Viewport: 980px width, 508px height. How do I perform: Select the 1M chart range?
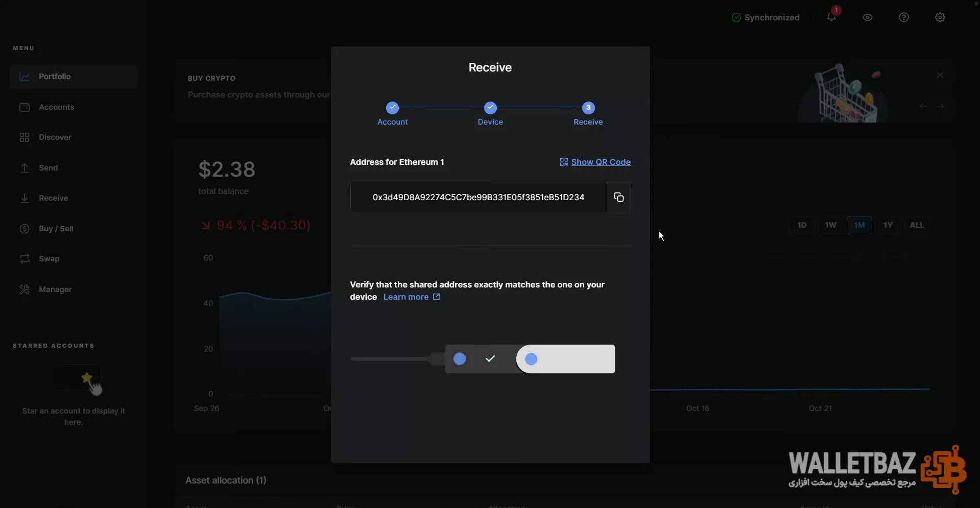(859, 225)
